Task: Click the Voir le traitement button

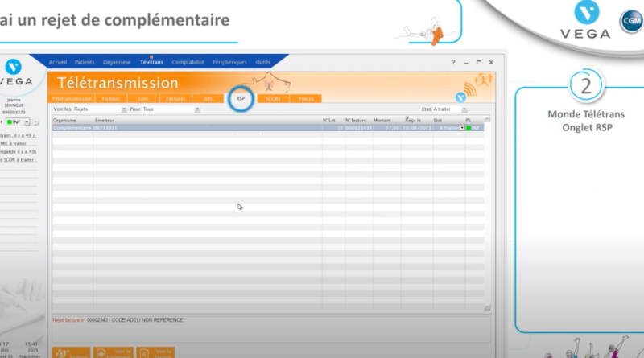Action: [114, 352]
